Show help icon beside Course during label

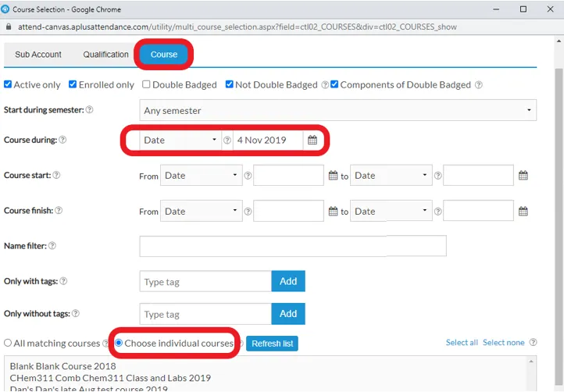coord(62,140)
